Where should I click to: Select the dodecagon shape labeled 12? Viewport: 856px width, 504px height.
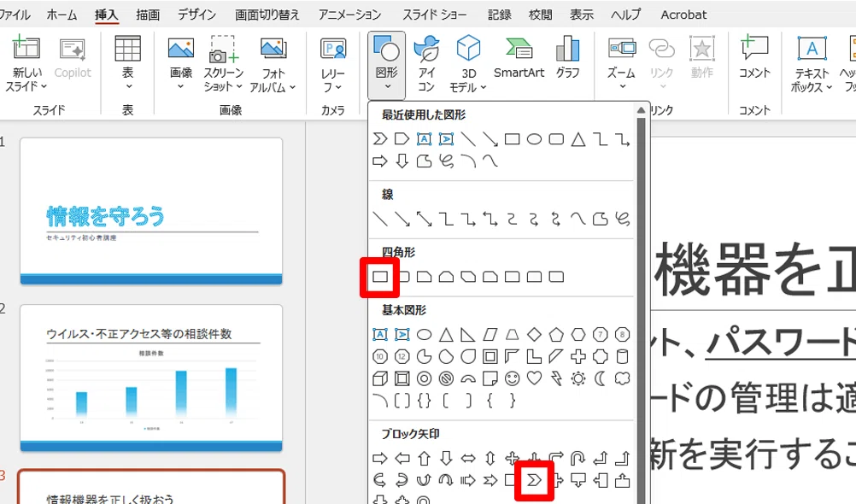point(402,356)
